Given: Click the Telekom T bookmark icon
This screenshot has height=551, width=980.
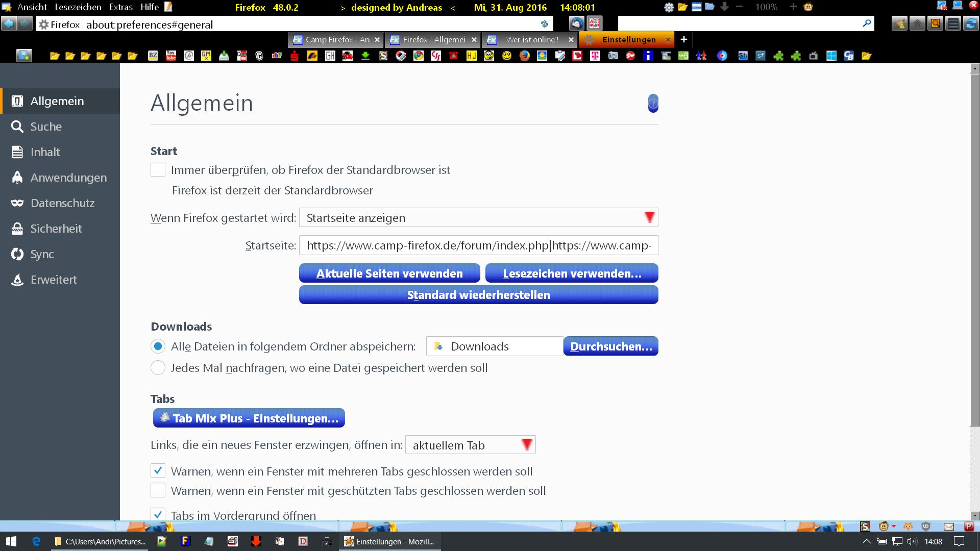Looking at the screenshot, I should (595, 56).
